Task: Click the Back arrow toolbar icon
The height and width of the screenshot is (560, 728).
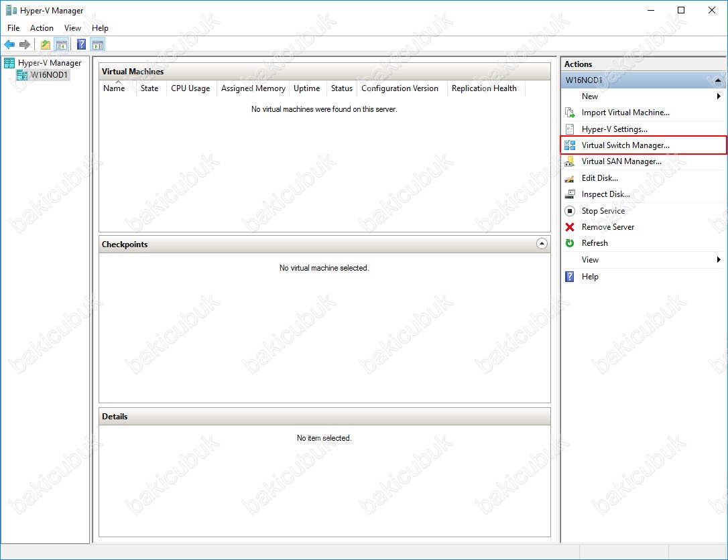Action: coord(9,44)
